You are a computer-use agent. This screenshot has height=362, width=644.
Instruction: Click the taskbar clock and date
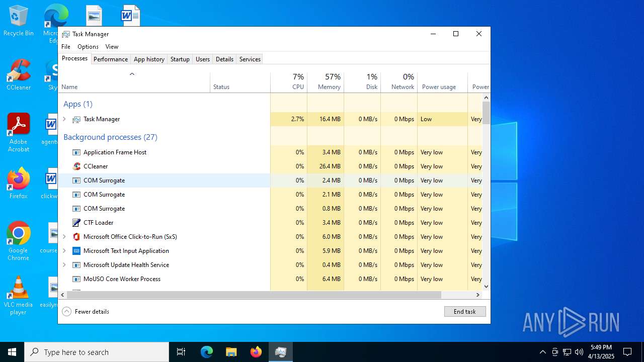tap(601, 352)
